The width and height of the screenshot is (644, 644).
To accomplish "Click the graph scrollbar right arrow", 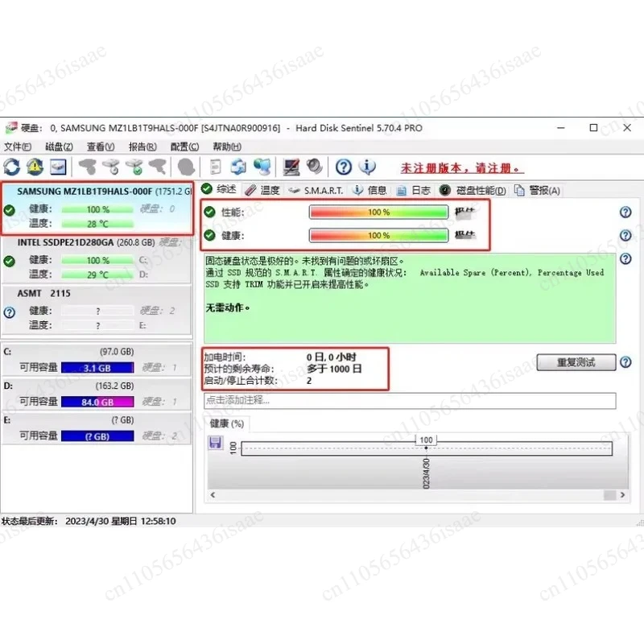I will point(622,495).
